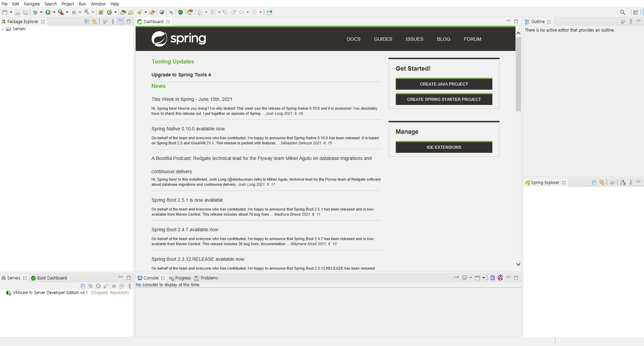This screenshot has width=644, height=346.
Task: Open the File menu
Action: pyautogui.click(x=4, y=4)
